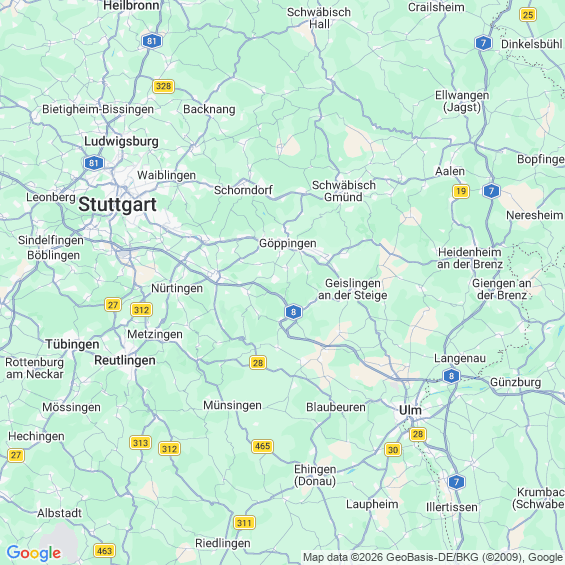Click the A7 shield near Illertissen
This screenshot has height=565, width=565.
(456, 482)
